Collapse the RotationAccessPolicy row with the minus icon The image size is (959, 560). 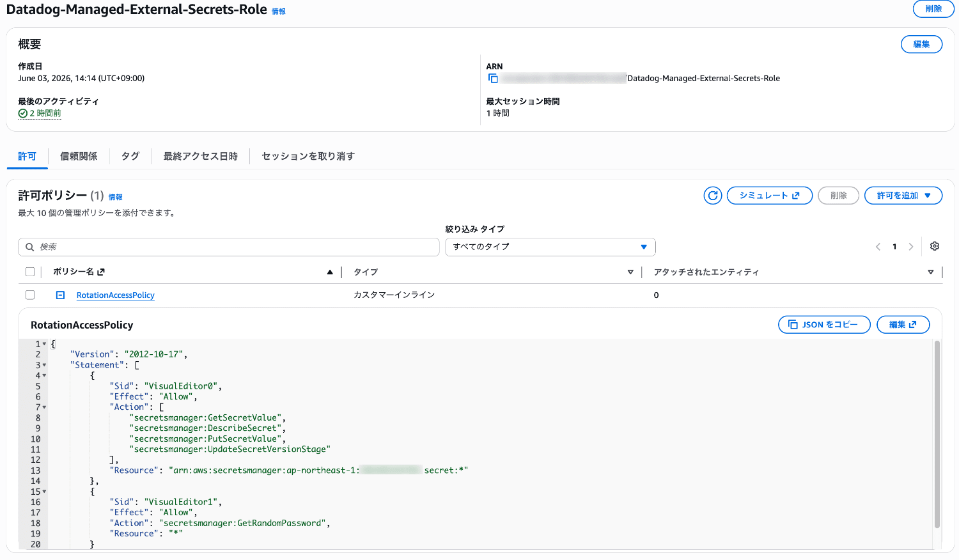pyautogui.click(x=60, y=295)
